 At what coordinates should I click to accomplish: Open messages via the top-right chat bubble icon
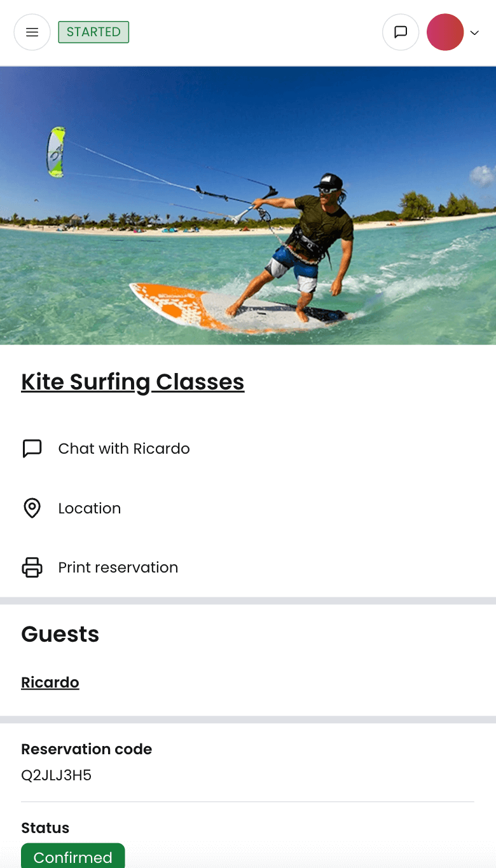coord(401,32)
